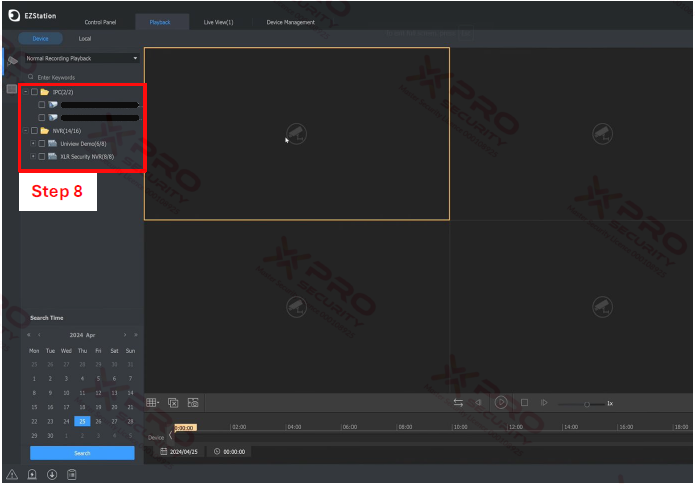The image size is (695, 484).
Task: Start playback with the round play button
Action: coord(501,402)
